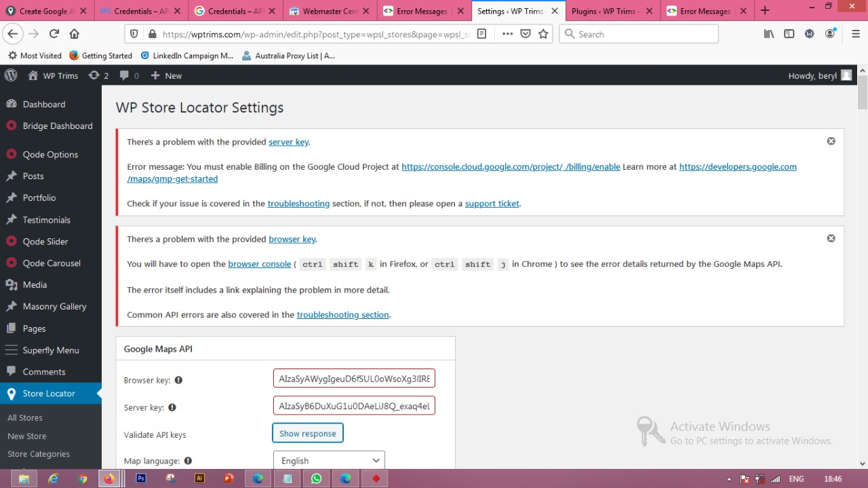Open the 'browser console' link
Viewport: 868px width, 488px height.
click(260, 264)
